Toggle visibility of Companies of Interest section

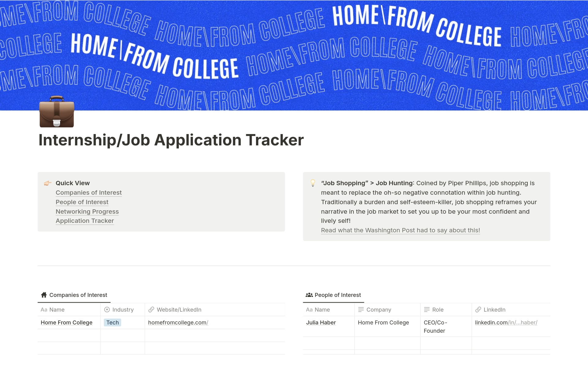(78, 295)
